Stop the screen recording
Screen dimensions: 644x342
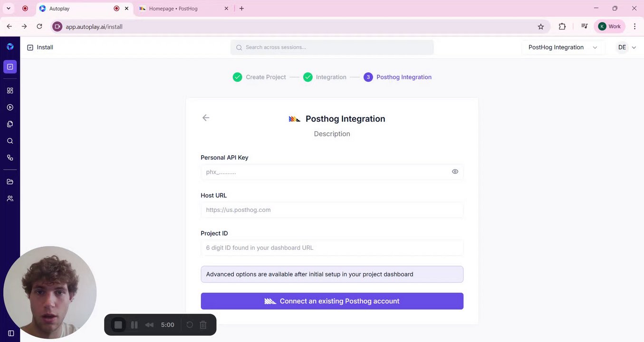(118, 325)
